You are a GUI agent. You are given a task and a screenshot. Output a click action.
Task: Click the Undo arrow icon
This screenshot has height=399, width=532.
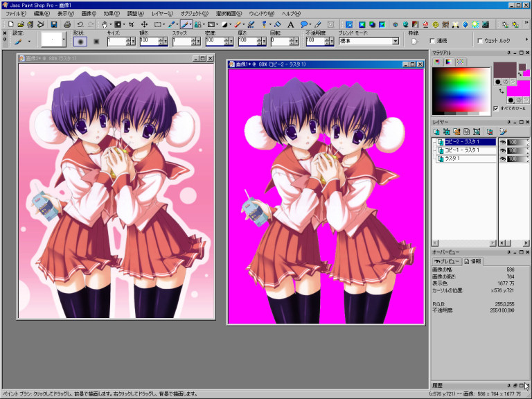pyautogui.click(x=80, y=24)
